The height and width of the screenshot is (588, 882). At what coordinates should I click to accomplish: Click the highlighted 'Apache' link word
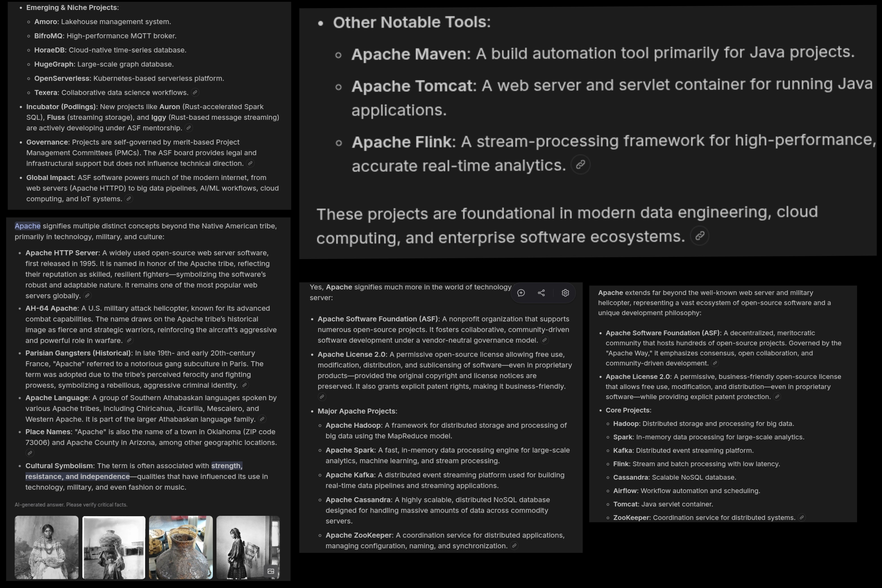pos(27,226)
